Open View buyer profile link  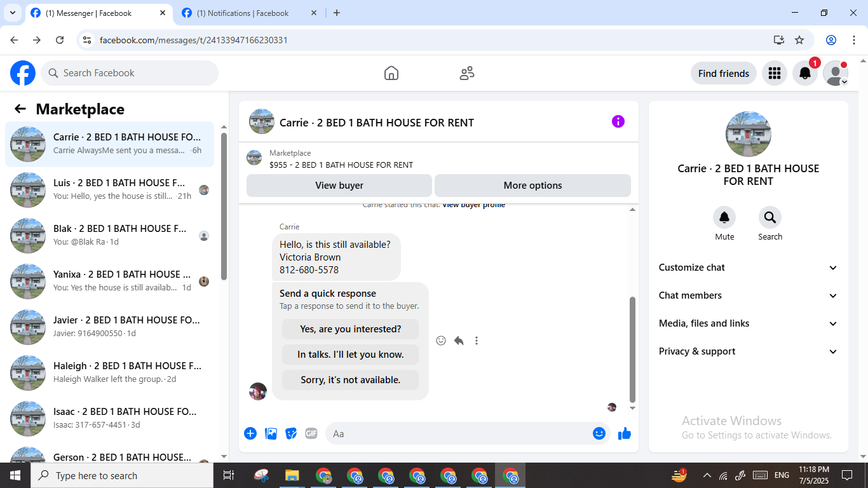473,205
